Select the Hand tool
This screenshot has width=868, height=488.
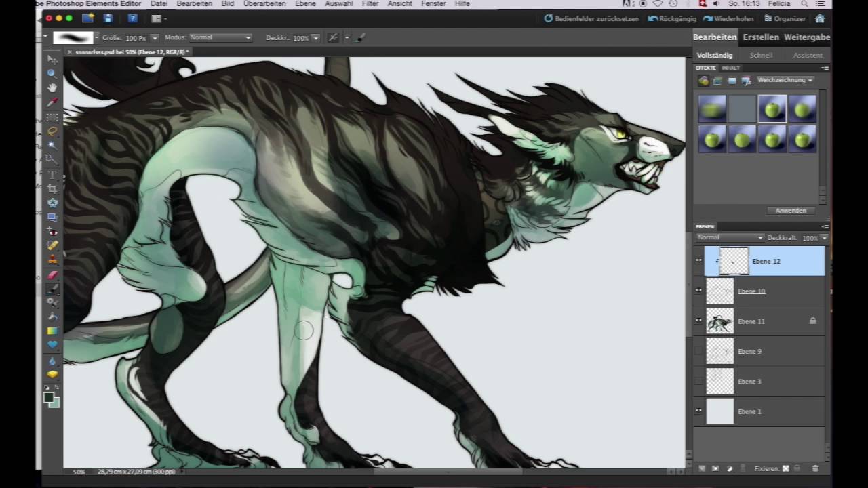coord(52,87)
